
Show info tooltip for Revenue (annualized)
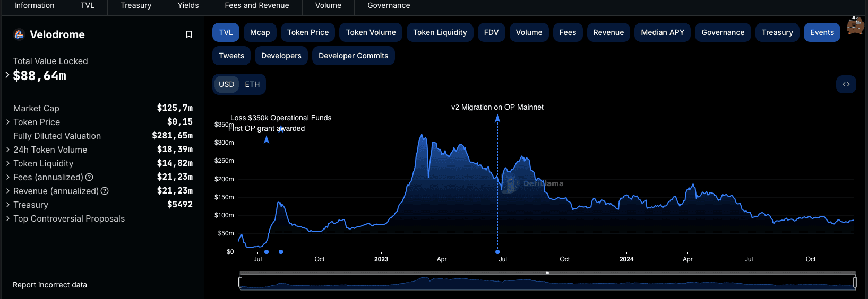click(105, 191)
